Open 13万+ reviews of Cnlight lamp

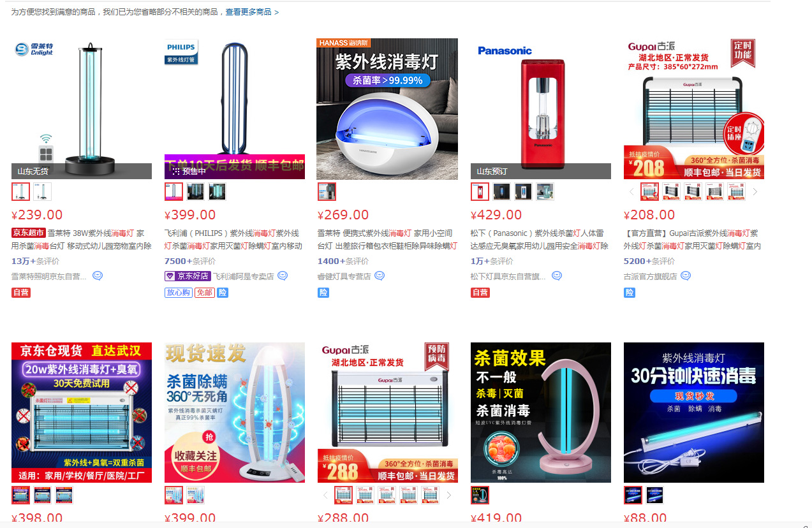point(36,261)
